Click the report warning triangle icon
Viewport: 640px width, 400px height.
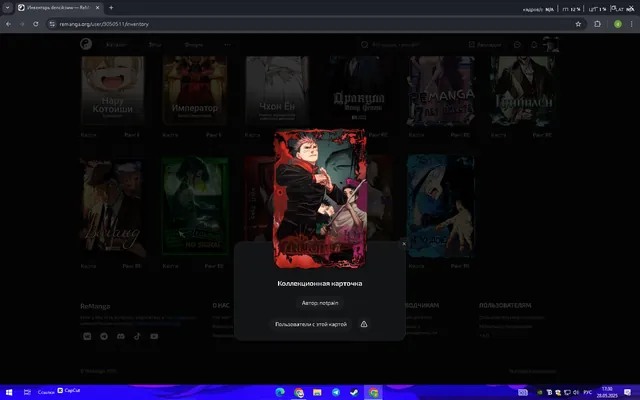[364, 324]
